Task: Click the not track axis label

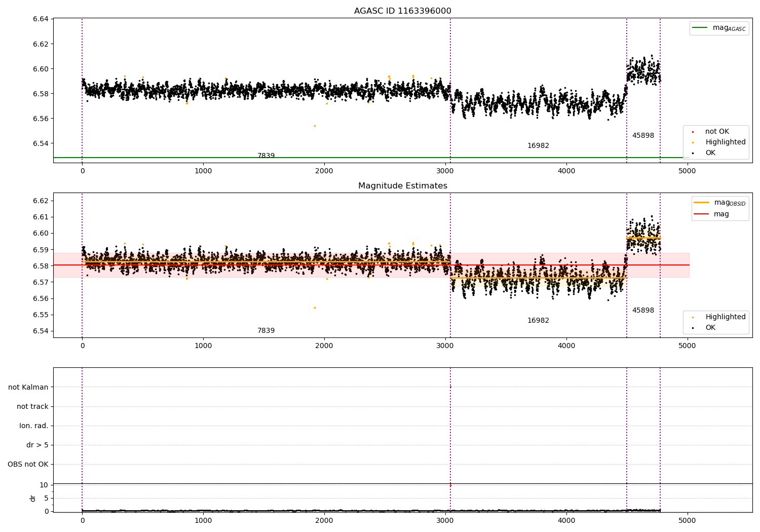Action: click(32, 407)
